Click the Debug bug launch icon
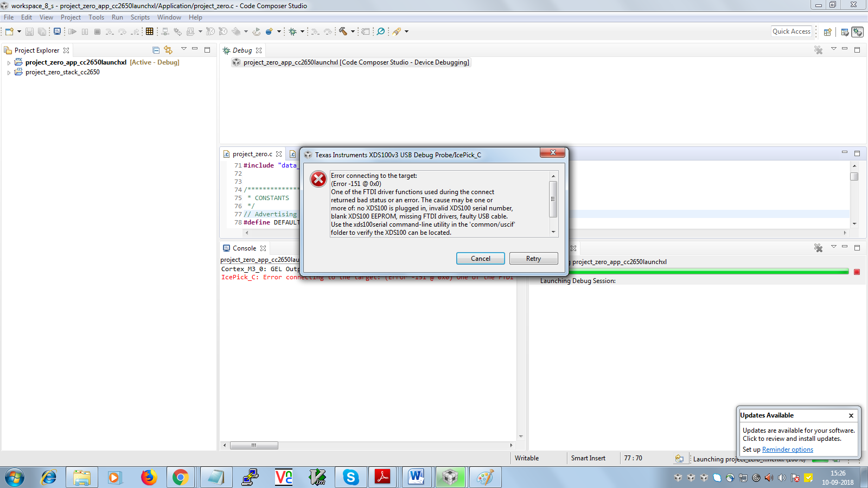 tap(292, 31)
